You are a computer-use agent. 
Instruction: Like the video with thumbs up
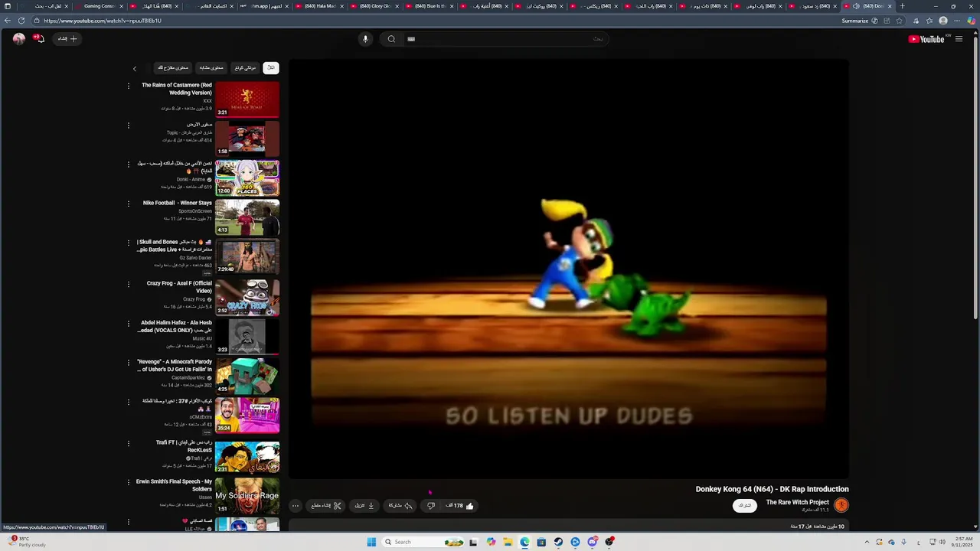[x=461, y=506]
